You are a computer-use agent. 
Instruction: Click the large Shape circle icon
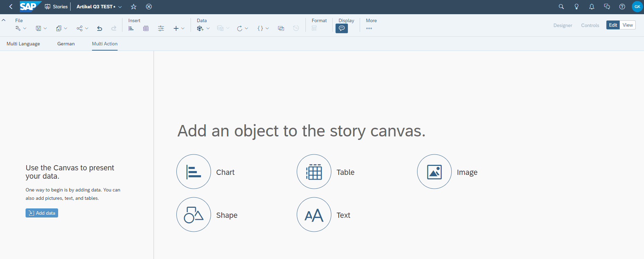point(194,215)
